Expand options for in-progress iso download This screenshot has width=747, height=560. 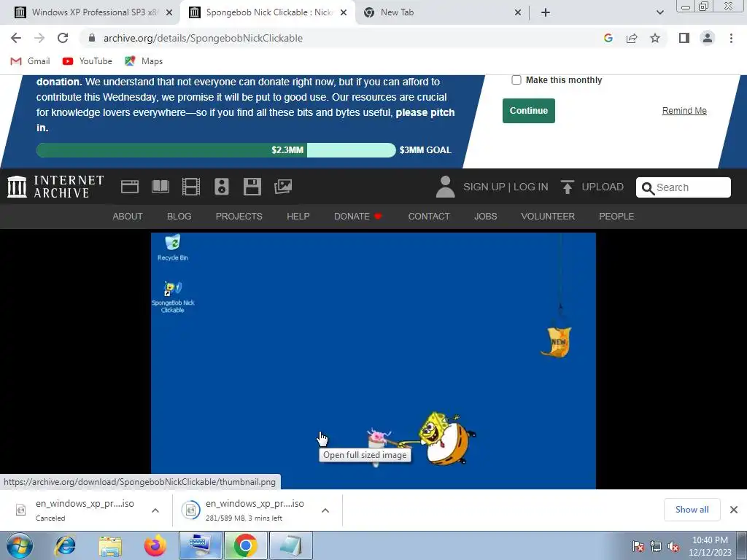tap(325, 510)
